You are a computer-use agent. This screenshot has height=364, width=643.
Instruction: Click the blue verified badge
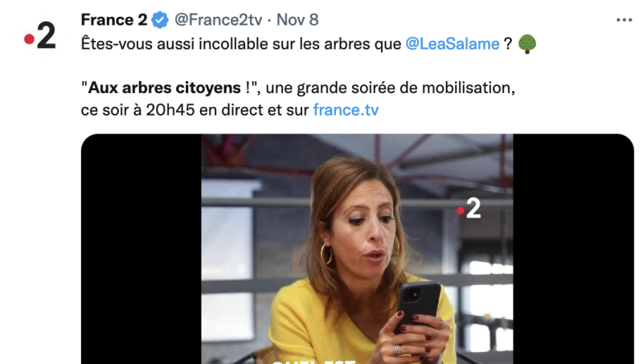click(x=160, y=19)
